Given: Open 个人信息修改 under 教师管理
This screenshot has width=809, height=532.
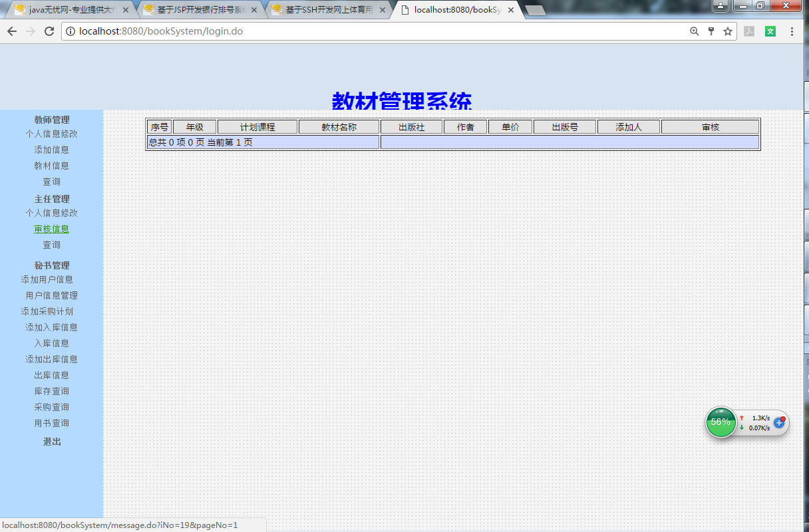Looking at the screenshot, I should pyautogui.click(x=52, y=134).
